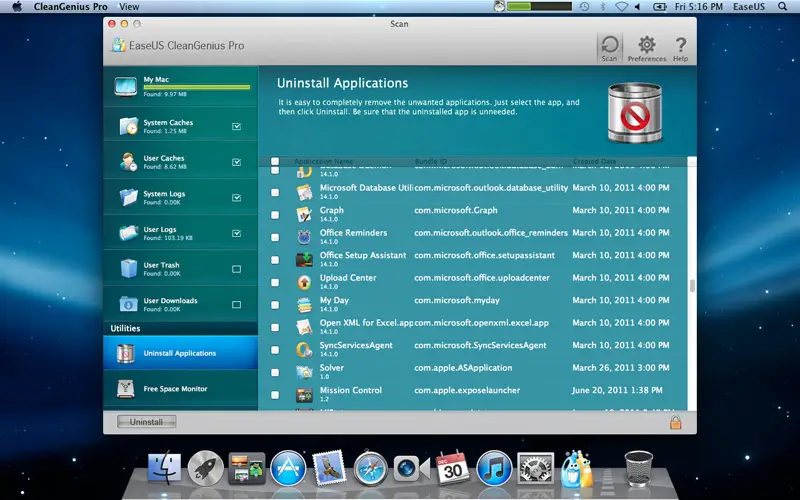Tick the checkbox for Graph

[x=275, y=215]
